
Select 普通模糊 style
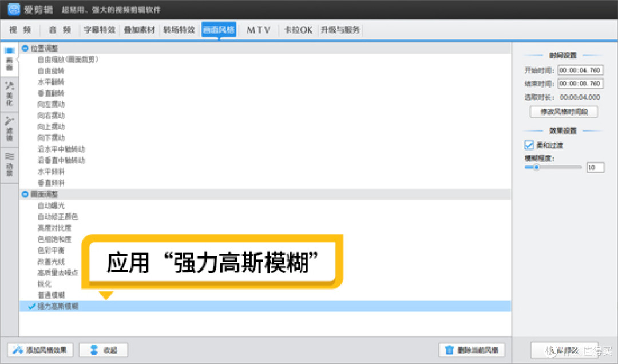pos(51,295)
